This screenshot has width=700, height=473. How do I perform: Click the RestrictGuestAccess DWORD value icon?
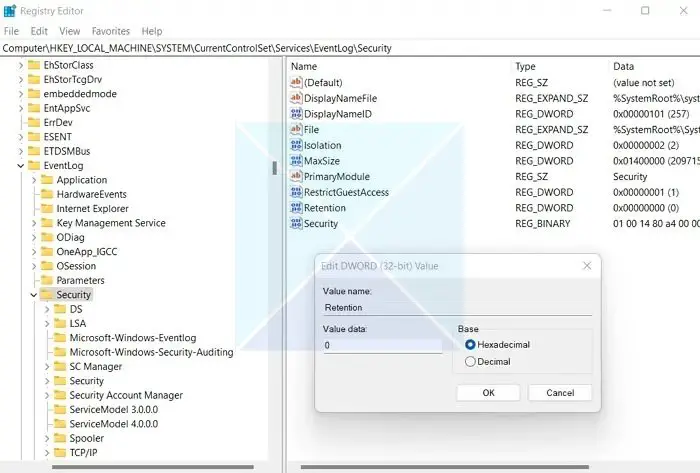pyautogui.click(x=296, y=192)
